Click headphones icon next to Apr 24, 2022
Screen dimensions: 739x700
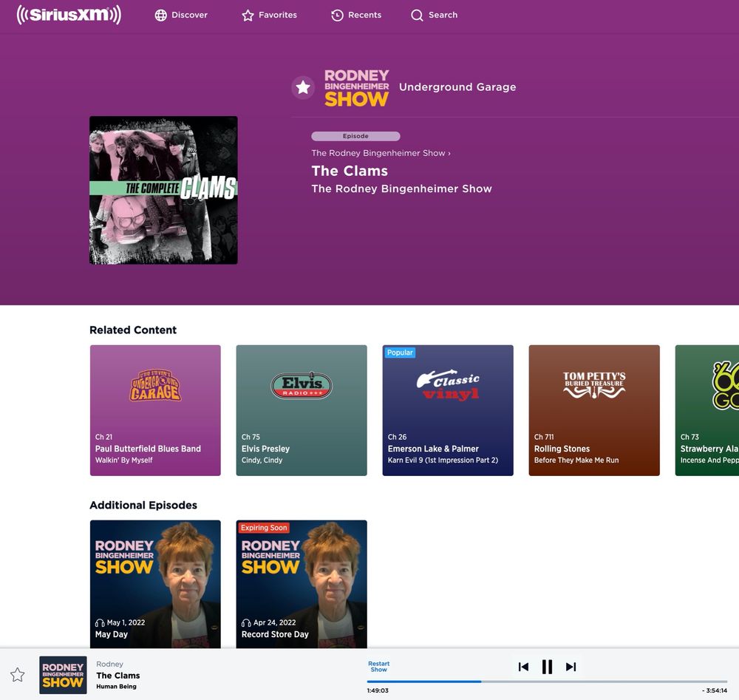[246, 622]
